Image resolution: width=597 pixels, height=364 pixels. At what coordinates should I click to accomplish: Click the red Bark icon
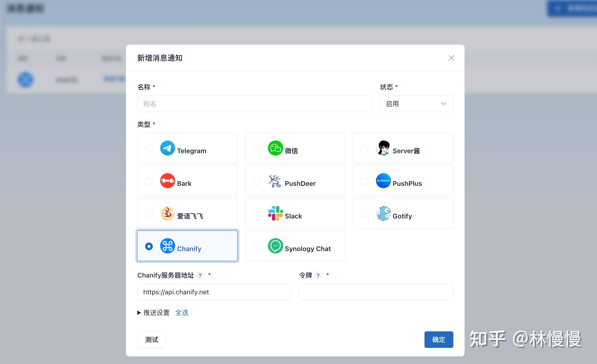tap(168, 181)
